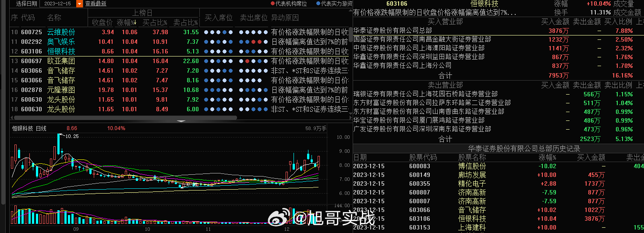Select the 奥飞娱乐 stock row
Image resolution: width=644 pixels, height=233 pixels.
(180, 42)
